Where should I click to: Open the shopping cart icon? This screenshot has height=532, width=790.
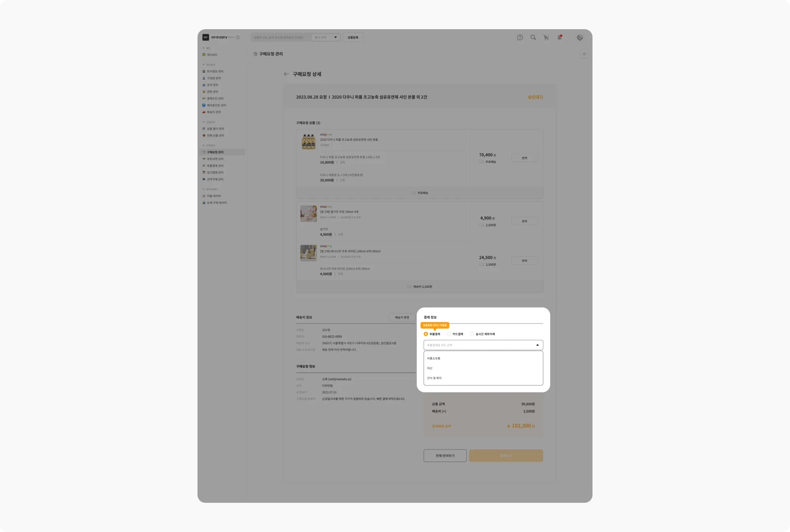[546, 37]
